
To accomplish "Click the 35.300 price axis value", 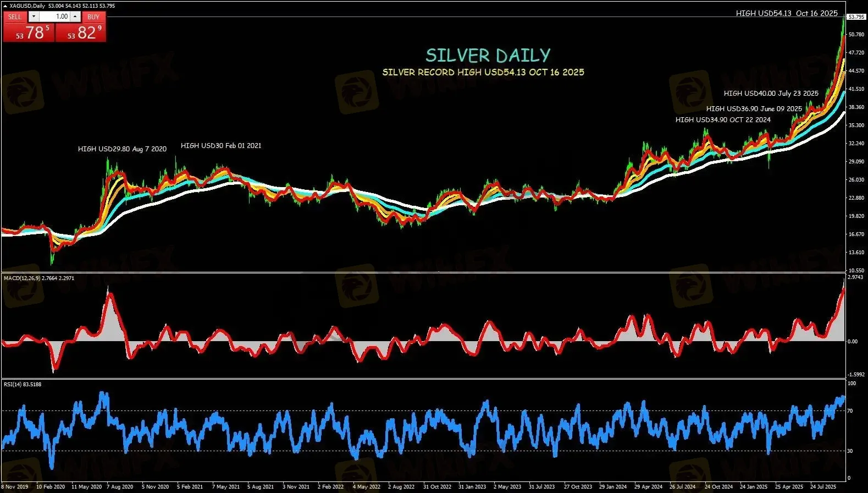I will [856, 125].
